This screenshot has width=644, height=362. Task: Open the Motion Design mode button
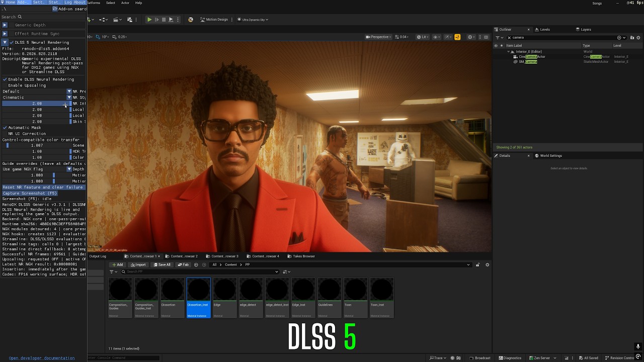point(214,20)
